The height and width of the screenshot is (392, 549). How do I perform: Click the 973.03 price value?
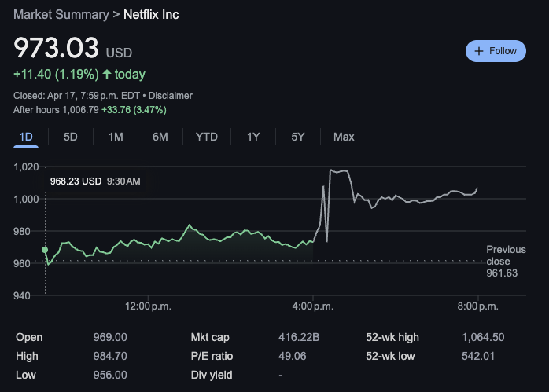click(56, 48)
